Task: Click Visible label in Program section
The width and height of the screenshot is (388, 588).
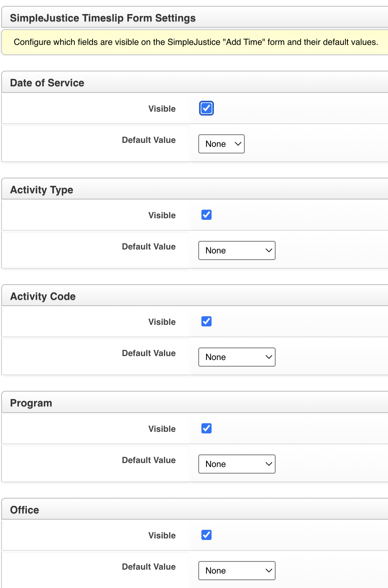Action: (162, 429)
